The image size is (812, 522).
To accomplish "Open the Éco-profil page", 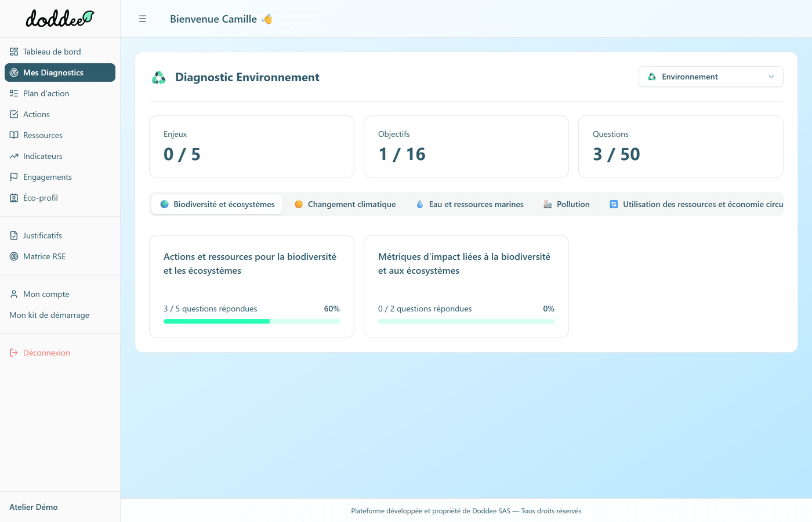I will pos(60,198).
